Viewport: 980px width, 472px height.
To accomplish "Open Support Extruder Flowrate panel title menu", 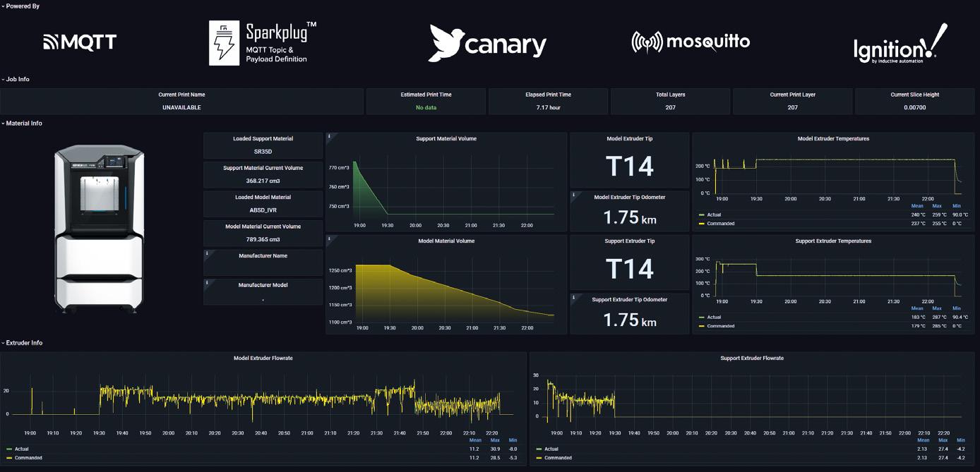I will pos(753,358).
